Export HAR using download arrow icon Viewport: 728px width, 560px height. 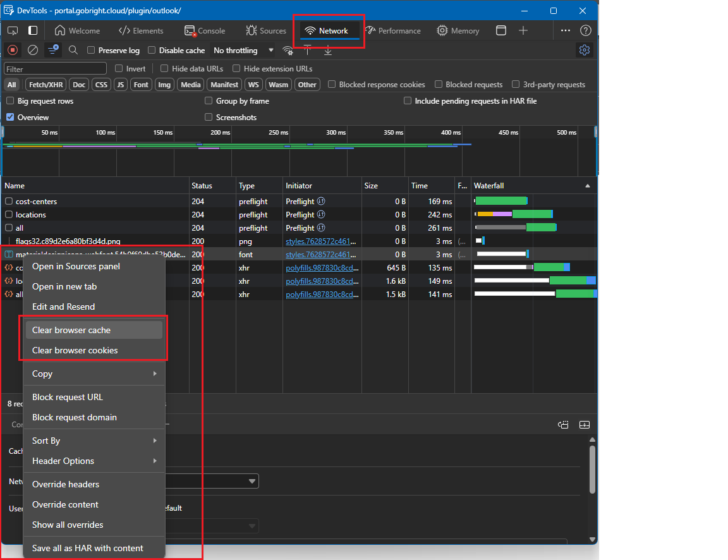pyautogui.click(x=328, y=50)
